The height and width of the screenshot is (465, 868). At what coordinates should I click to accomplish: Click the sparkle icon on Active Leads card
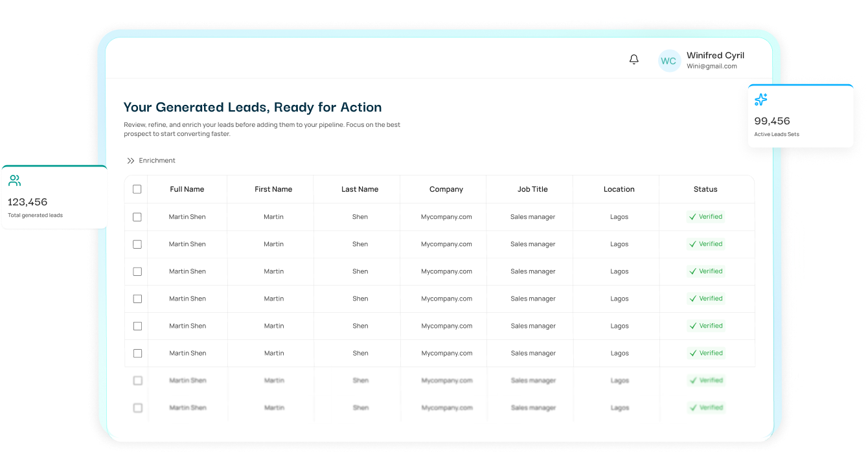761,100
